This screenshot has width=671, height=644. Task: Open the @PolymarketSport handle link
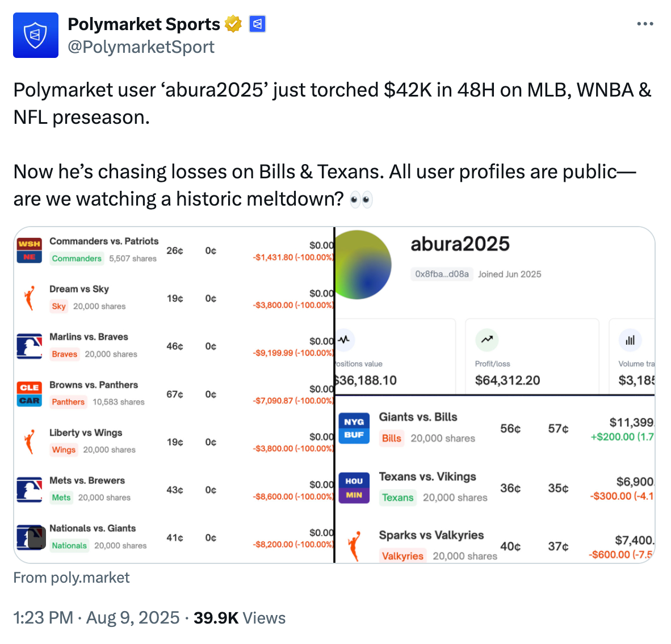(141, 47)
